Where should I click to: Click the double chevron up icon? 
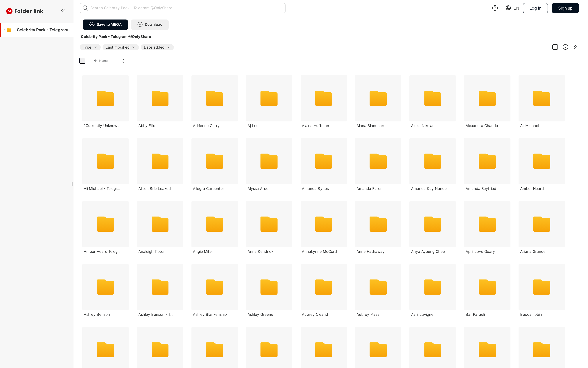click(x=576, y=47)
